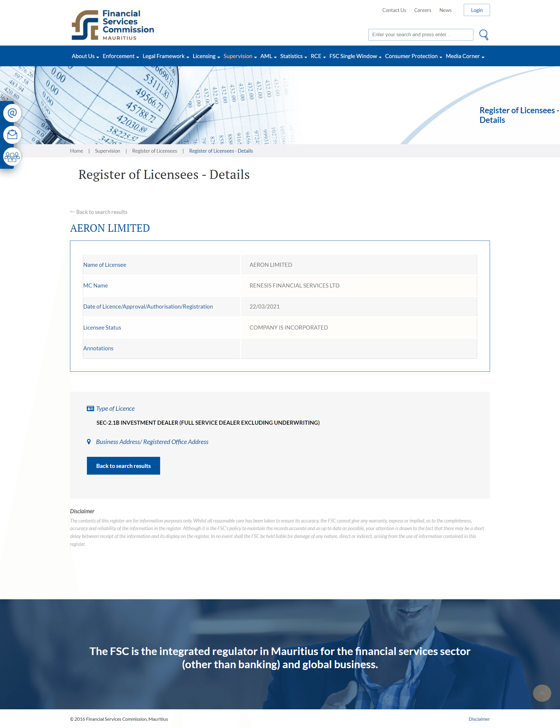Expand the RCE menu
This screenshot has width=560, height=728.
pos(318,56)
